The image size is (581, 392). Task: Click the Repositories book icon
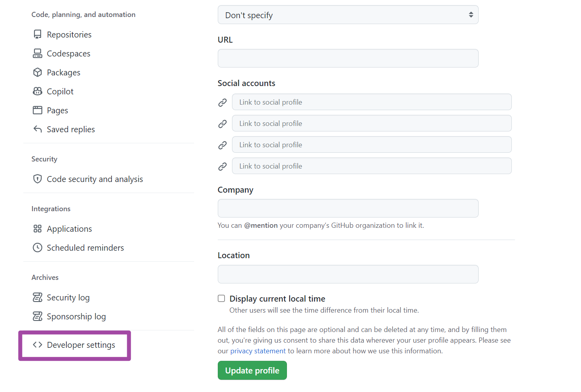pos(38,34)
